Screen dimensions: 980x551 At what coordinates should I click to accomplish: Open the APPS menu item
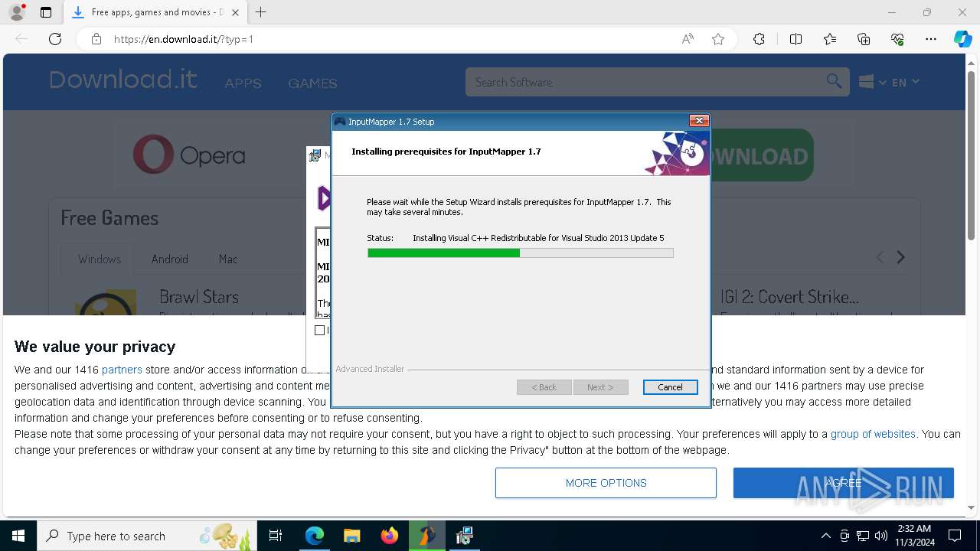tap(243, 83)
